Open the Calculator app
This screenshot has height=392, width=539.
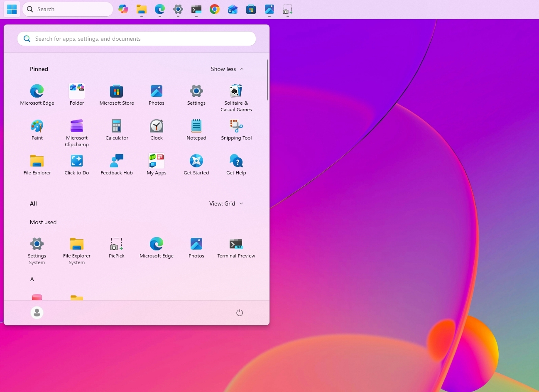[x=117, y=130]
